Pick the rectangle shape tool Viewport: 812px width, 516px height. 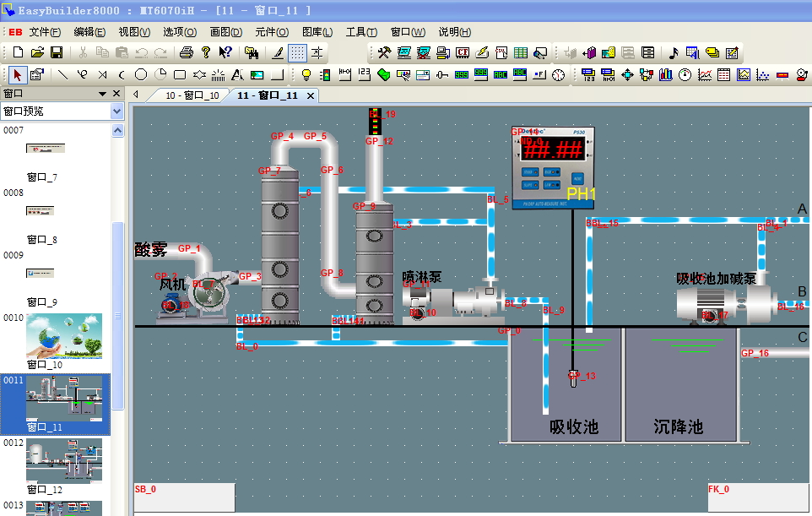click(179, 74)
